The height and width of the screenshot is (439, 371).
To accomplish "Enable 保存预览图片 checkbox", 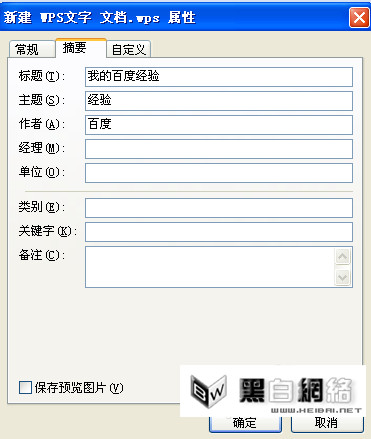I will click(25, 388).
